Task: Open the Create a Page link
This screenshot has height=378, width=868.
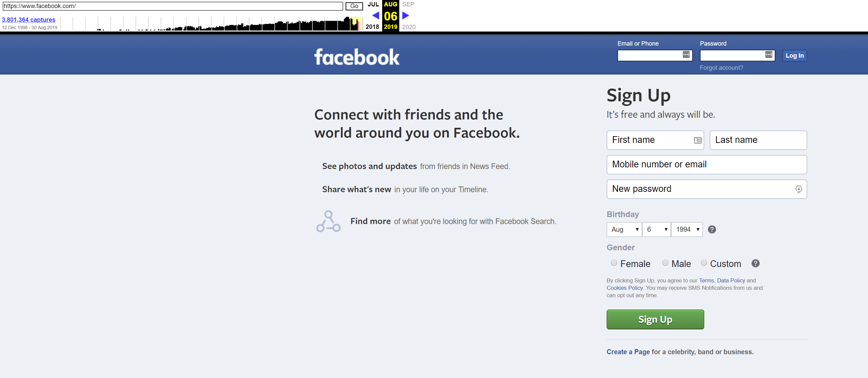Action: 628,352
